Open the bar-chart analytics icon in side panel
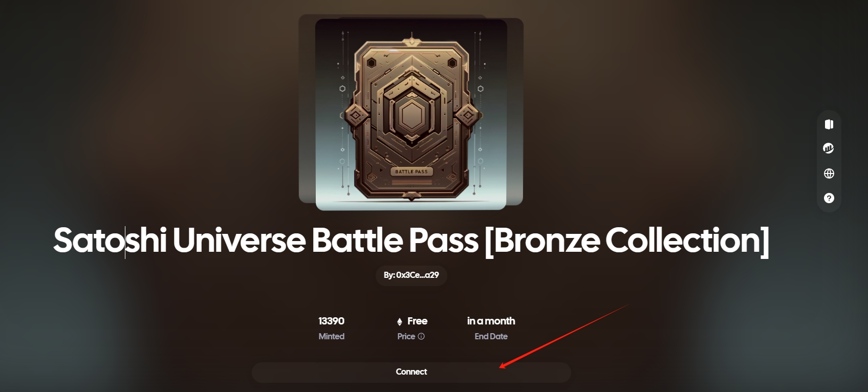This screenshot has width=868, height=392. 829,148
